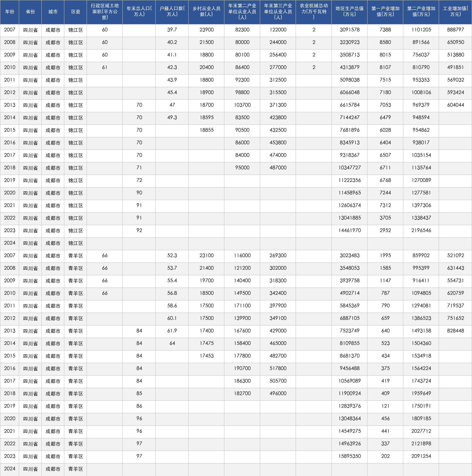472x476 pixels.
Task: Click the empty 2024 青羊区 GDP cell
Action: (x=349, y=469)
